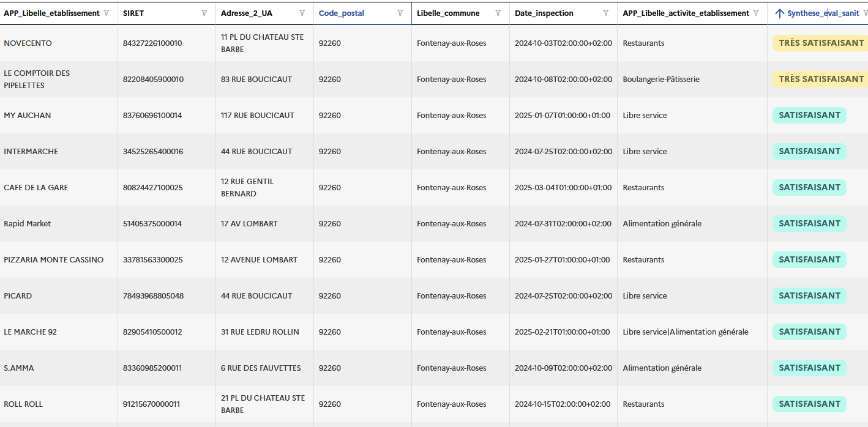Click address 83 RUE BOUCICAUT
Screen dimensions: 868x427
(256, 79)
